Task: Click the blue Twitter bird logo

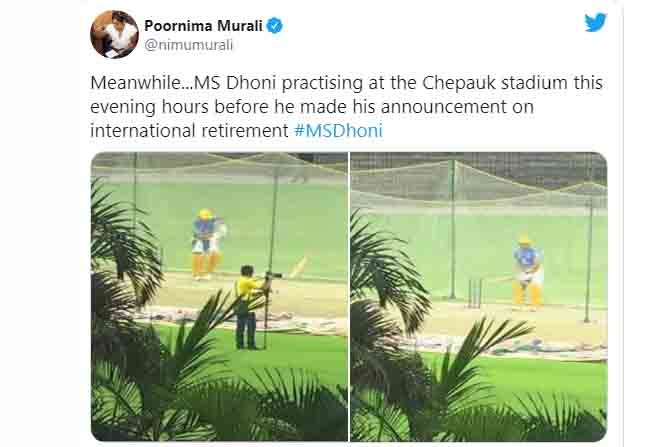Action: [x=596, y=22]
